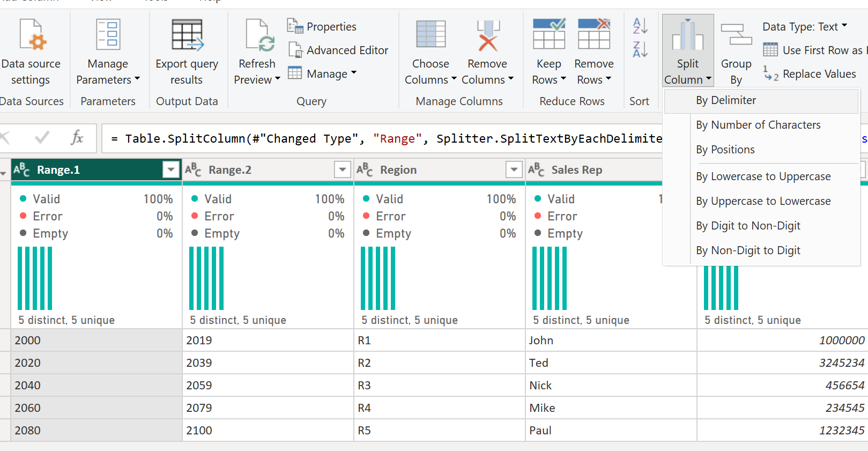Screen dimensions: 868x451
Task: Click the Range.2 column header
Action: point(257,170)
